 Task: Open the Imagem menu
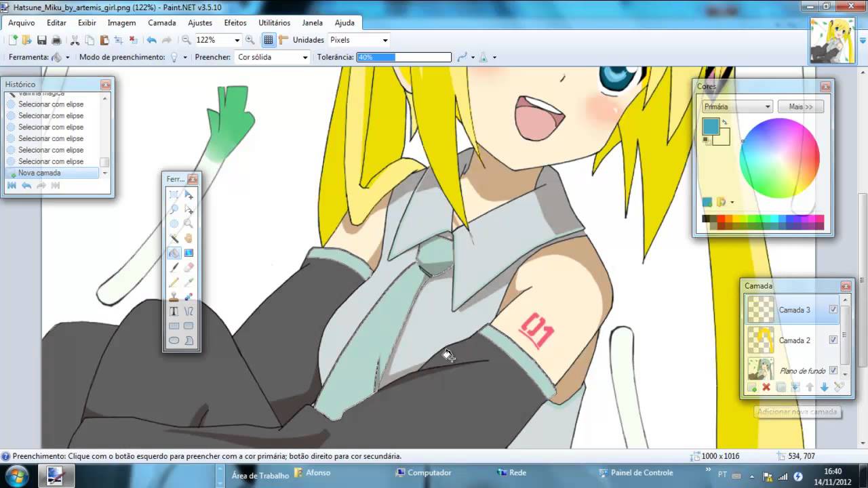tap(121, 22)
